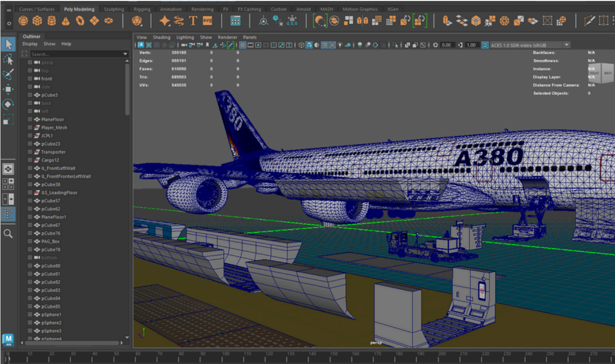This screenshot has width=615, height=364.
Task: Click the Platonic Solid shelf icon
Action: (x=137, y=21)
